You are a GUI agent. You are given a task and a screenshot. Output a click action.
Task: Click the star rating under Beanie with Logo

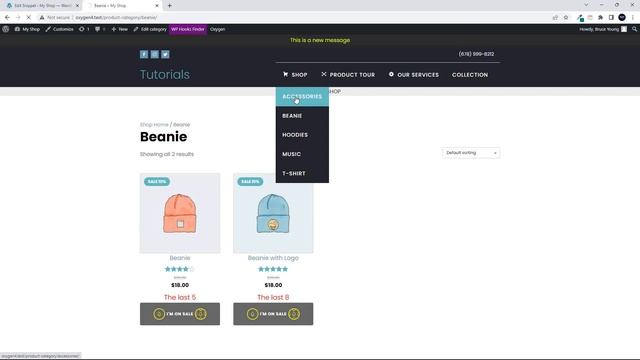click(x=273, y=269)
